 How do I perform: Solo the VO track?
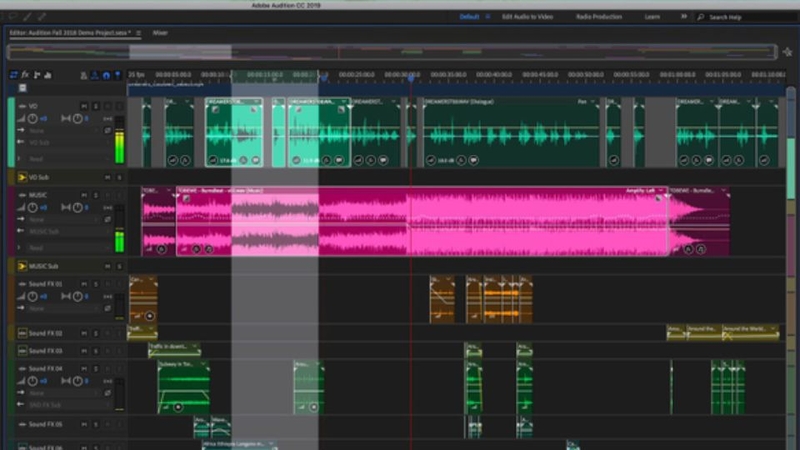[x=95, y=106]
